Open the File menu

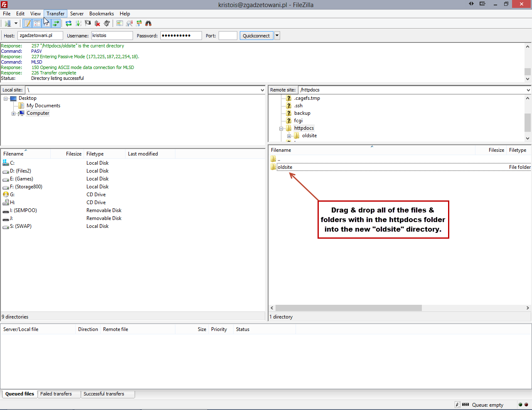(x=7, y=14)
